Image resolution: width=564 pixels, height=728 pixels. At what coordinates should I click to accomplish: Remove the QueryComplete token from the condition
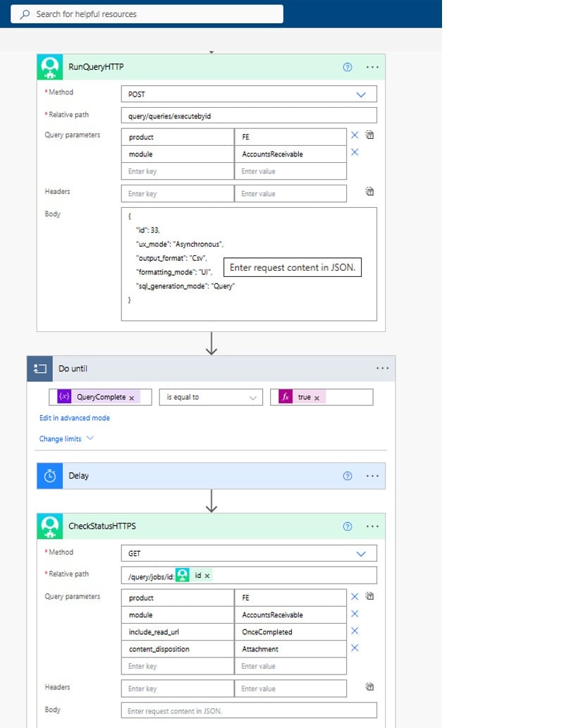pyautogui.click(x=131, y=398)
